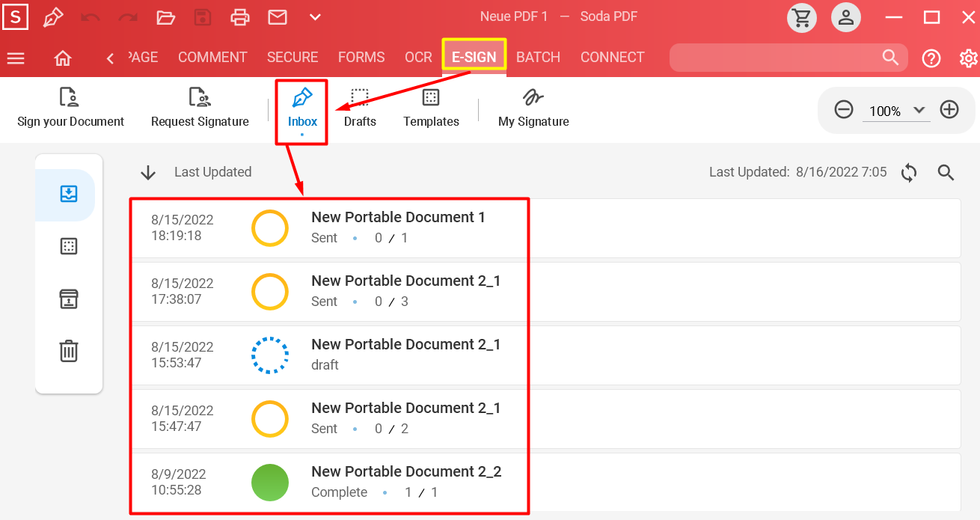
Task: Zoom out with the minus button
Action: pyautogui.click(x=844, y=110)
